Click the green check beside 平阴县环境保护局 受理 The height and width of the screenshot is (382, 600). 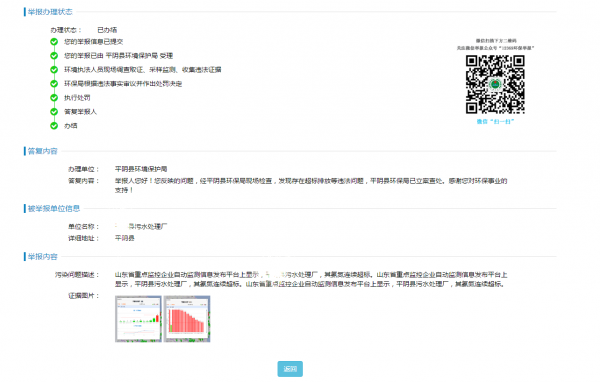[x=54, y=56]
